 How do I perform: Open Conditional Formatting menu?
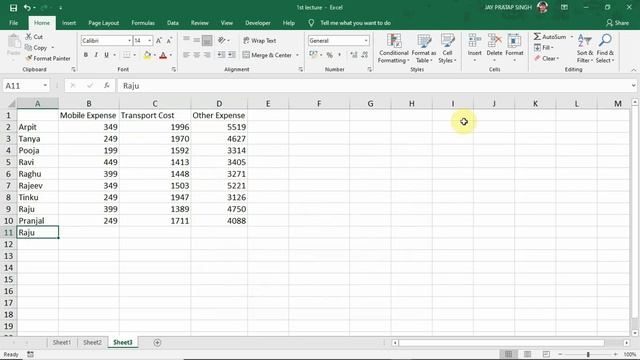pyautogui.click(x=393, y=49)
